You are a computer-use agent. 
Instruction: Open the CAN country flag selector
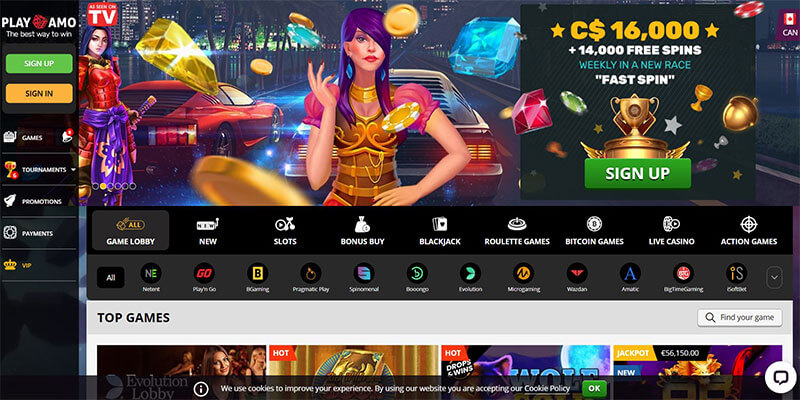790,26
